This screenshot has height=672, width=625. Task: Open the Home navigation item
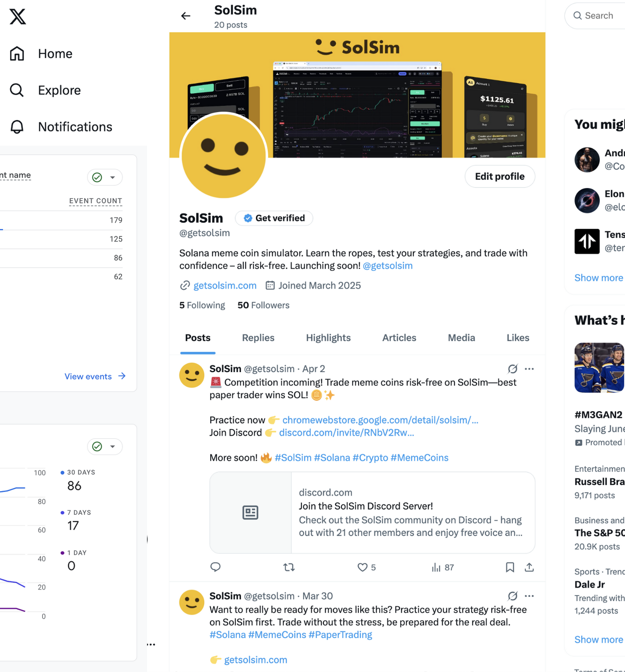[x=41, y=54]
